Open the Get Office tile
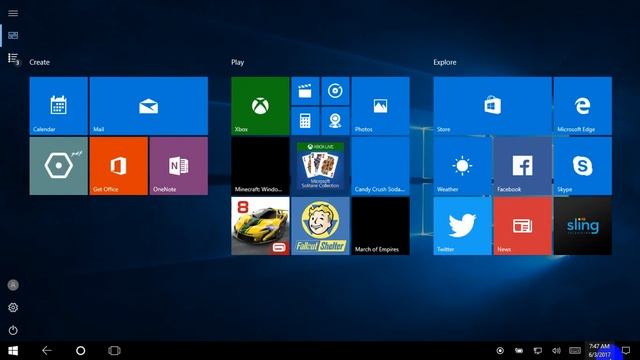Viewport: 640px width, 360px height. [118, 166]
